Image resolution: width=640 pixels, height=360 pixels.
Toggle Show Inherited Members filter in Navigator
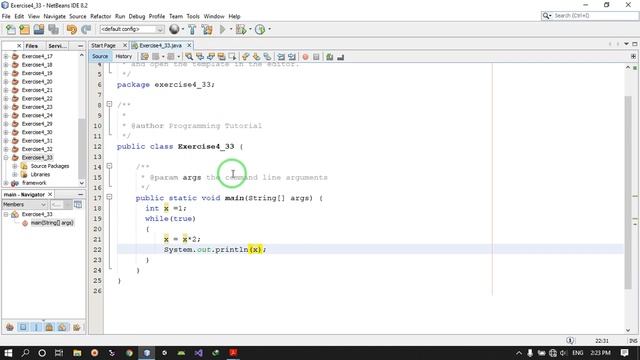10,327
